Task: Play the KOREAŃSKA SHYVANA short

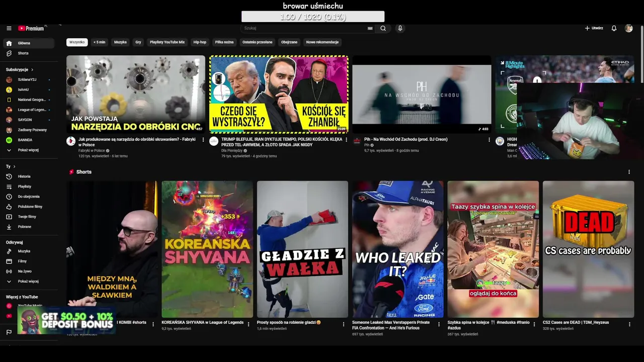Action: (x=207, y=249)
